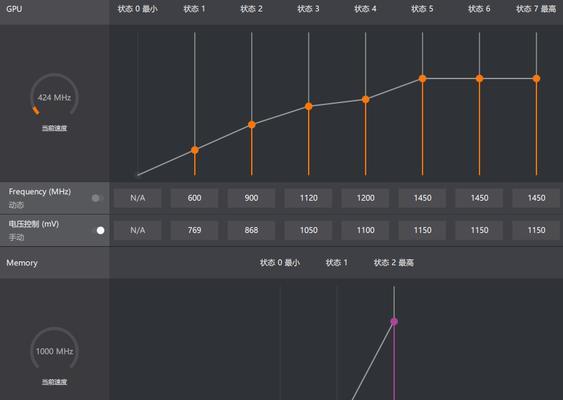Click the GPU 424 MHz speed gauge
Image resolution: width=563 pixels, height=400 pixels.
click(x=54, y=95)
